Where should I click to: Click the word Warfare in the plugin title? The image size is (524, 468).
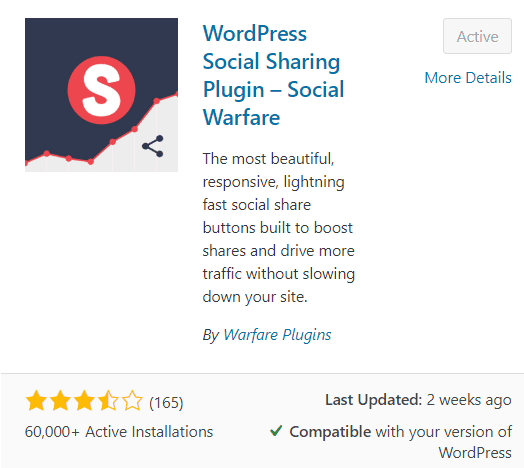241,117
